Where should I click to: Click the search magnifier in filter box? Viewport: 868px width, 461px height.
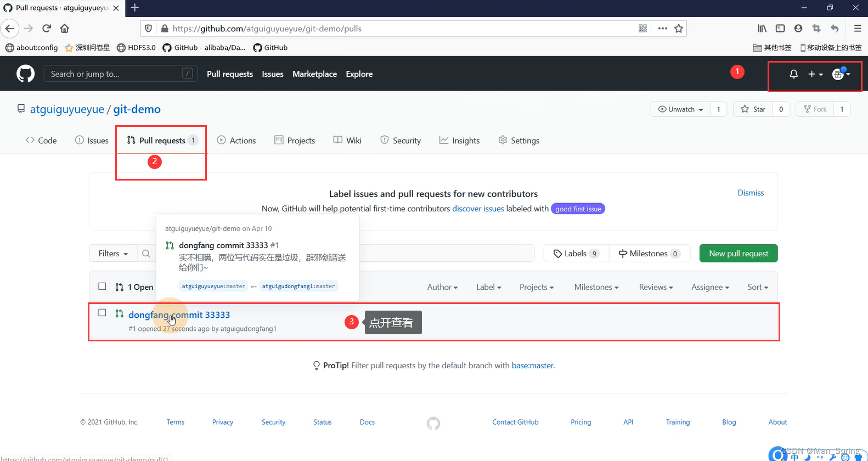[x=146, y=254]
